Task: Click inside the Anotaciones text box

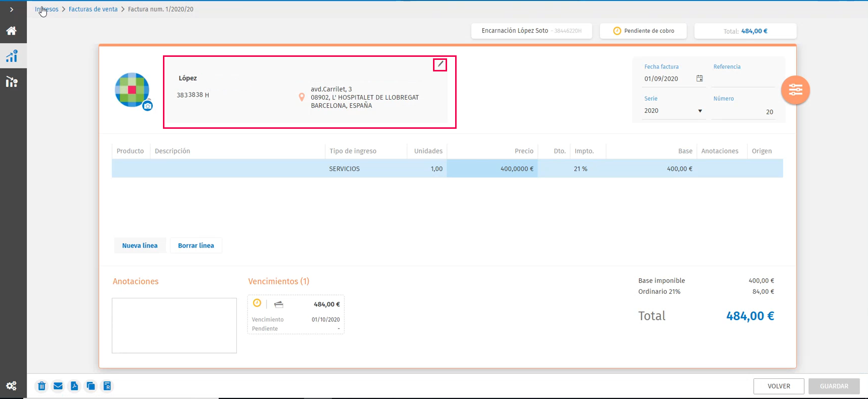Action: 174,326
